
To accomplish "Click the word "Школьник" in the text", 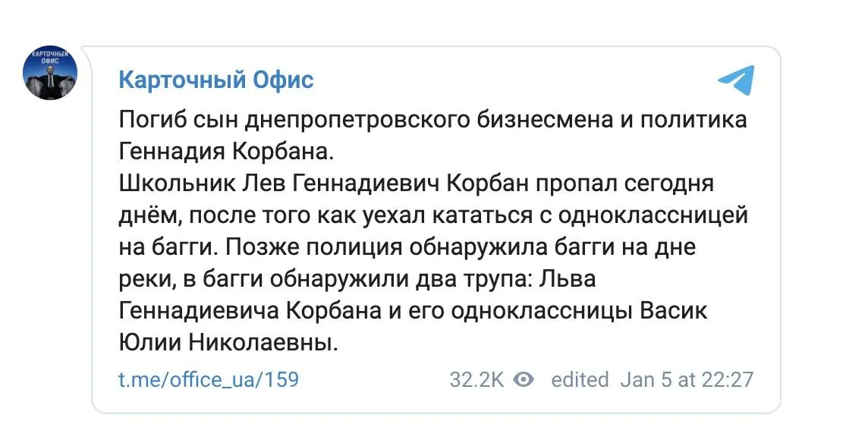I will tap(167, 182).
